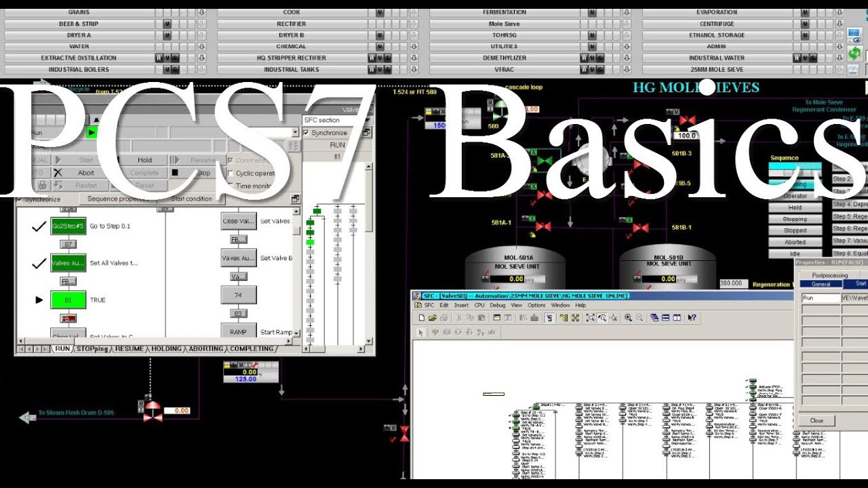Click monitor eye icon beside overview area
The height and width of the screenshot is (488, 868).
click(x=854, y=35)
